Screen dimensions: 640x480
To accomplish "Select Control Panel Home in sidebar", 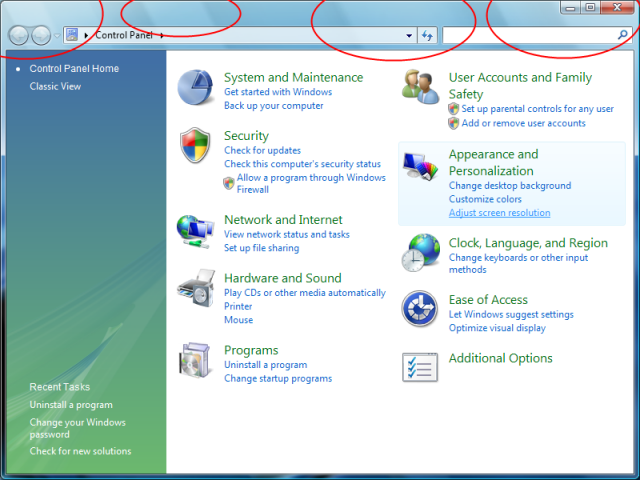I will click(x=74, y=69).
